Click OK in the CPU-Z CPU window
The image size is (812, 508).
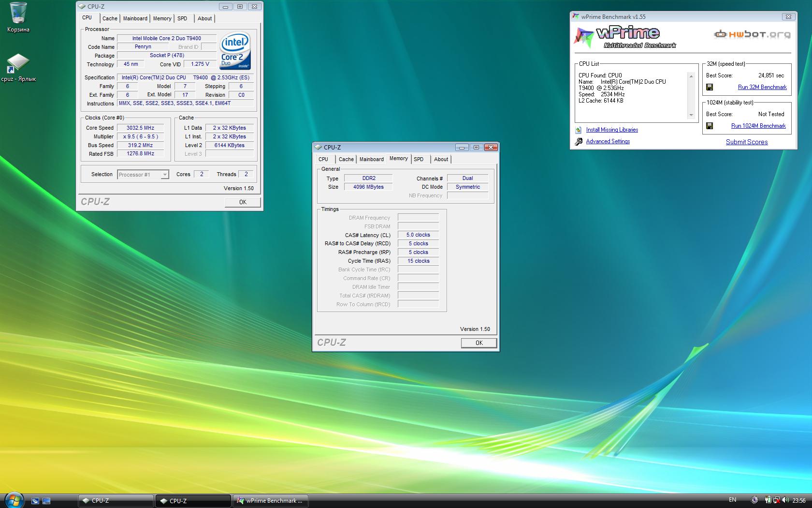[x=243, y=202]
